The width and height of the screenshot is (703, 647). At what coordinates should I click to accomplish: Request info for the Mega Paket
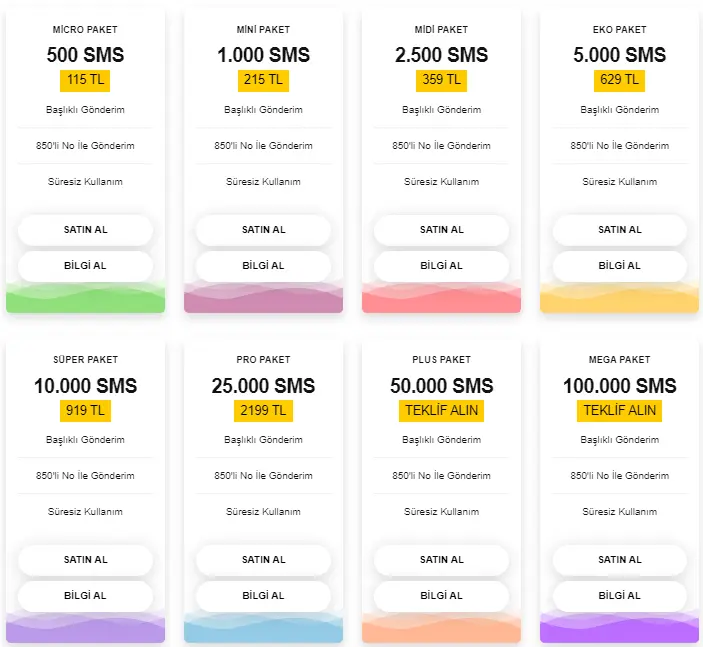620,595
